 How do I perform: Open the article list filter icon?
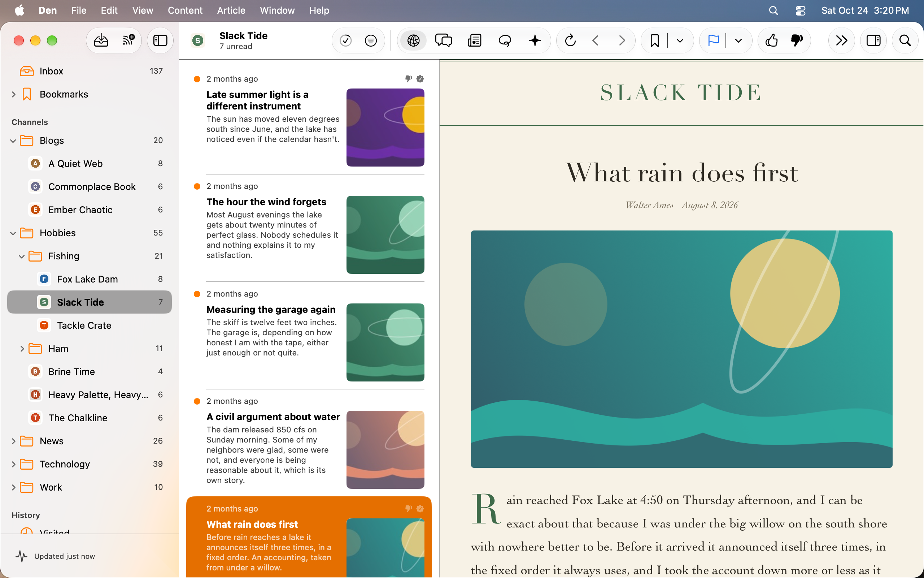tap(371, 40)
